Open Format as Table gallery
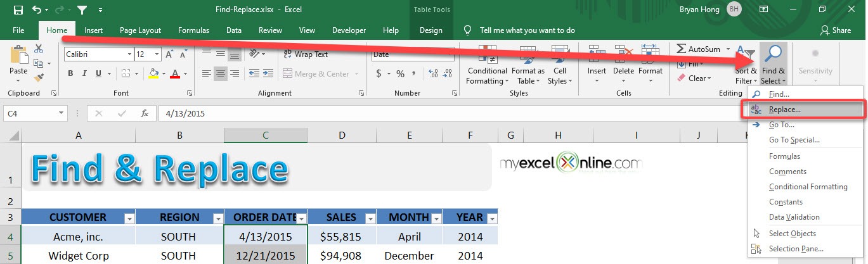The image size is (868, 264). click(528, 65)
